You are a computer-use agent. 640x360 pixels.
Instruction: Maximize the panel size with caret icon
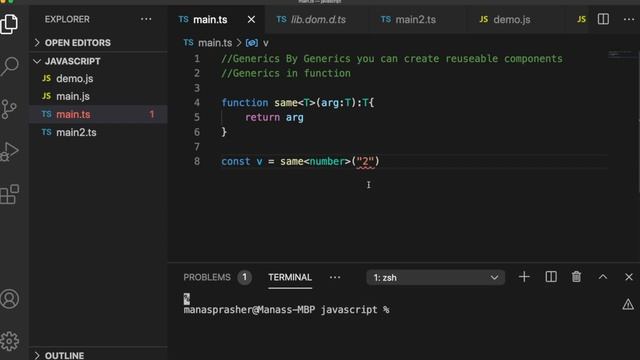[603, 277]
